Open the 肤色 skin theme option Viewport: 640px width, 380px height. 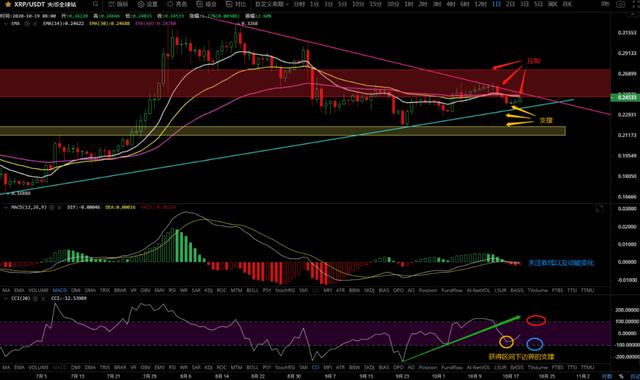(x=177, y=4)
